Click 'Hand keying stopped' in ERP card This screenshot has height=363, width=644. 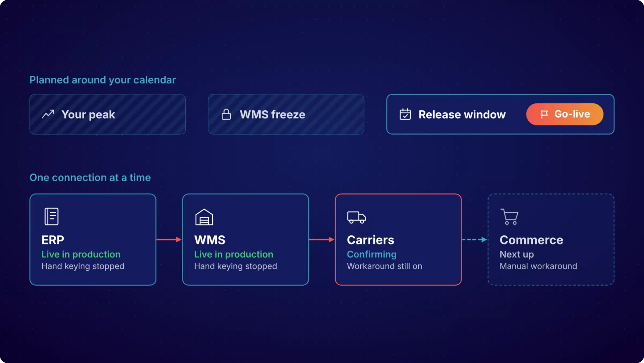(83, 266)
